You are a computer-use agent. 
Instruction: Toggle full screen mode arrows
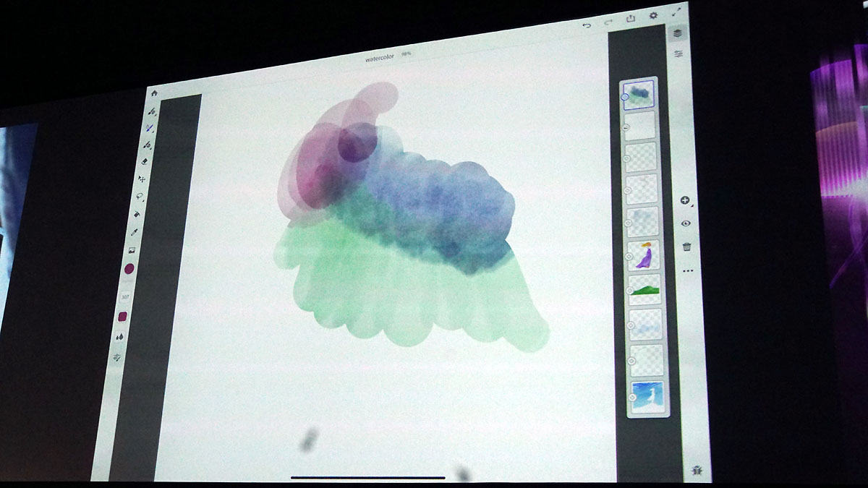[677, 12]
